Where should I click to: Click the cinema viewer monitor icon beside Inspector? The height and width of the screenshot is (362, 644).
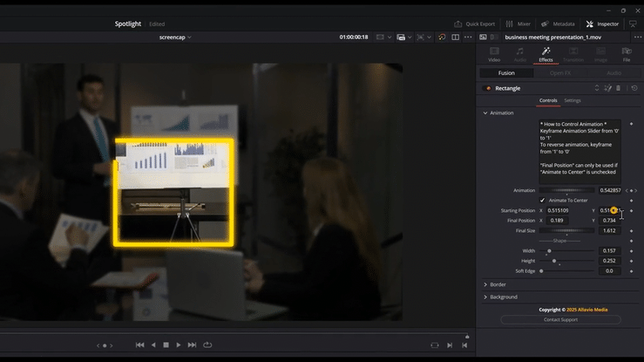pos(633,24)
